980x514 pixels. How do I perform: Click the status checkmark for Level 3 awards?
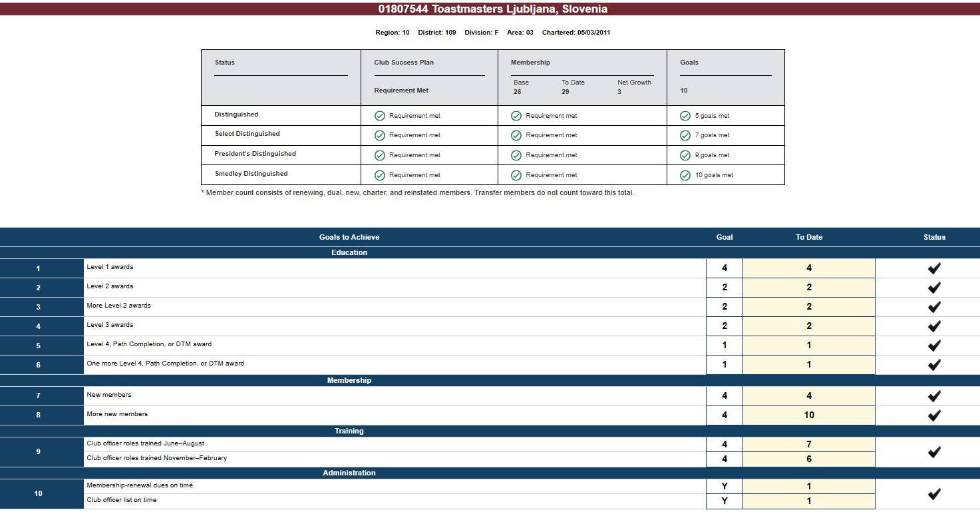(x=934, y=326)
